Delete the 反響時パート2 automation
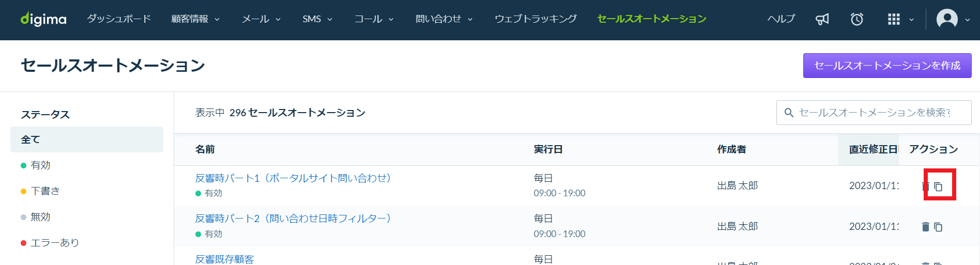 (925, 227)
